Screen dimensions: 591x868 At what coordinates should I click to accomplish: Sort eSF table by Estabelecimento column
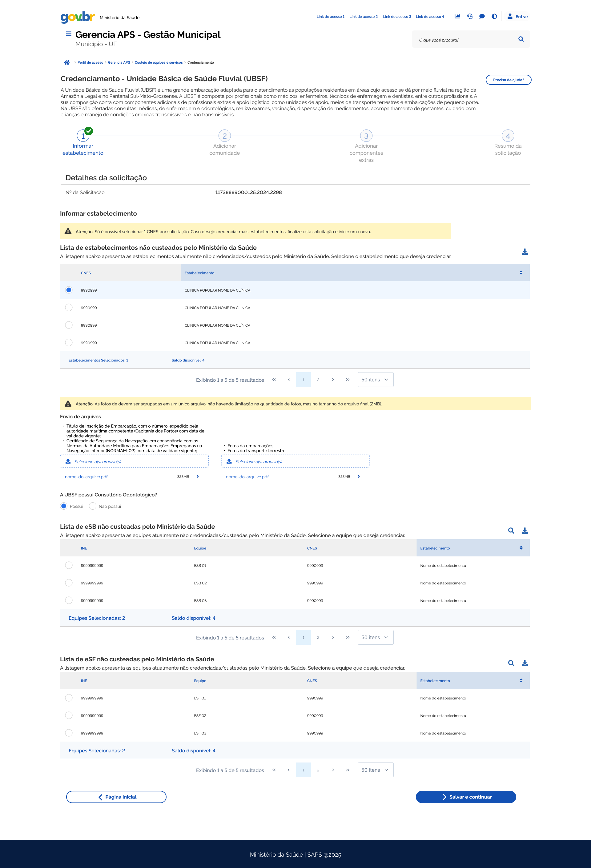pyautogui.click(x=521, y=680)
